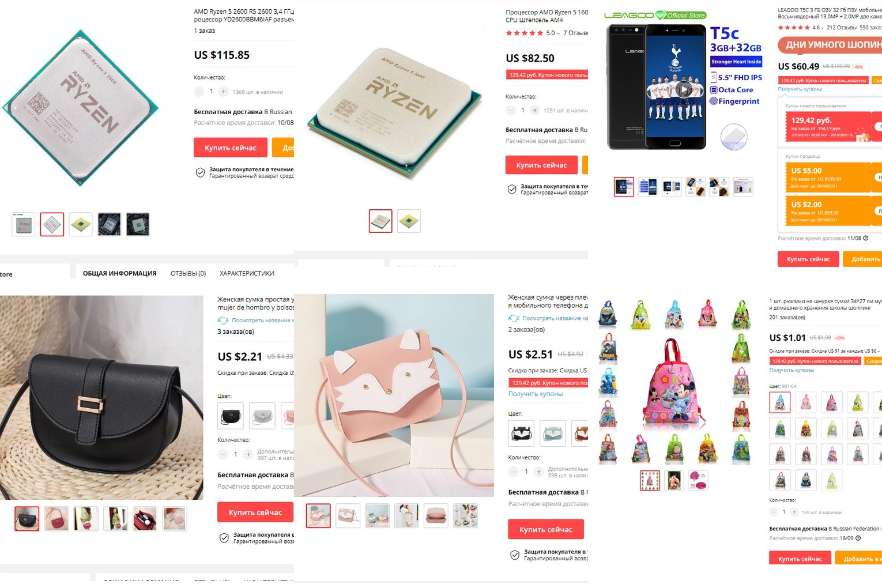Click Купить сейчас for Ryzen 5 2600
Viewport: 882px width, 588px height.
pyautogui.click(x=231, y=148)
